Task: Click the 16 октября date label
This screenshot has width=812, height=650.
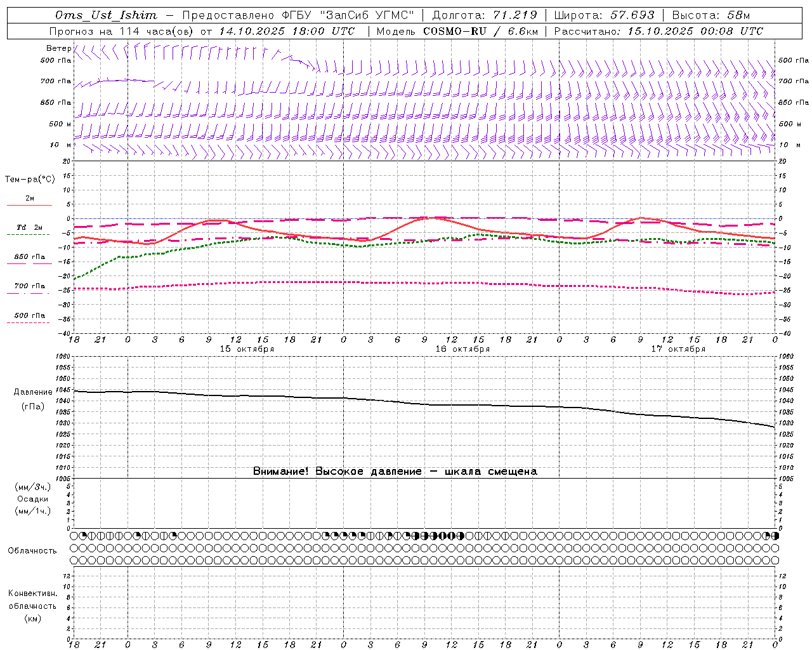Action: (x=462, y=349)
